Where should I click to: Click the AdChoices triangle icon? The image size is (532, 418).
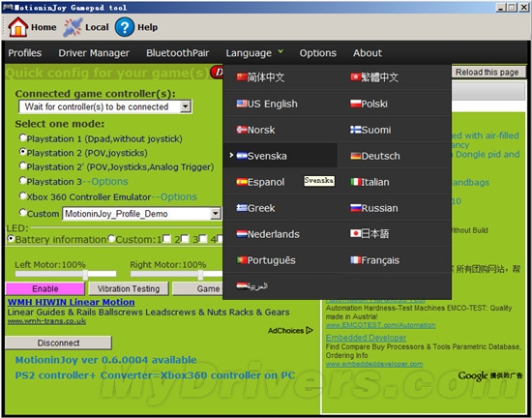coord(310,330)
